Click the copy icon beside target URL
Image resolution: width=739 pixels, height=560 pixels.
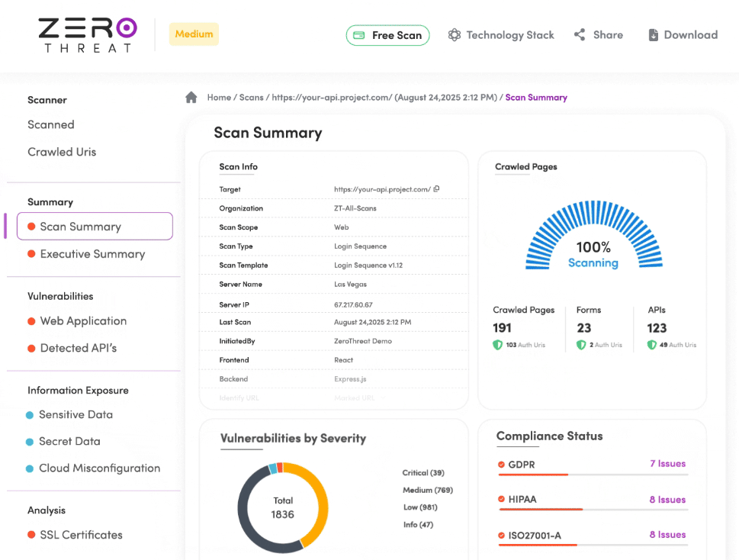436,189
